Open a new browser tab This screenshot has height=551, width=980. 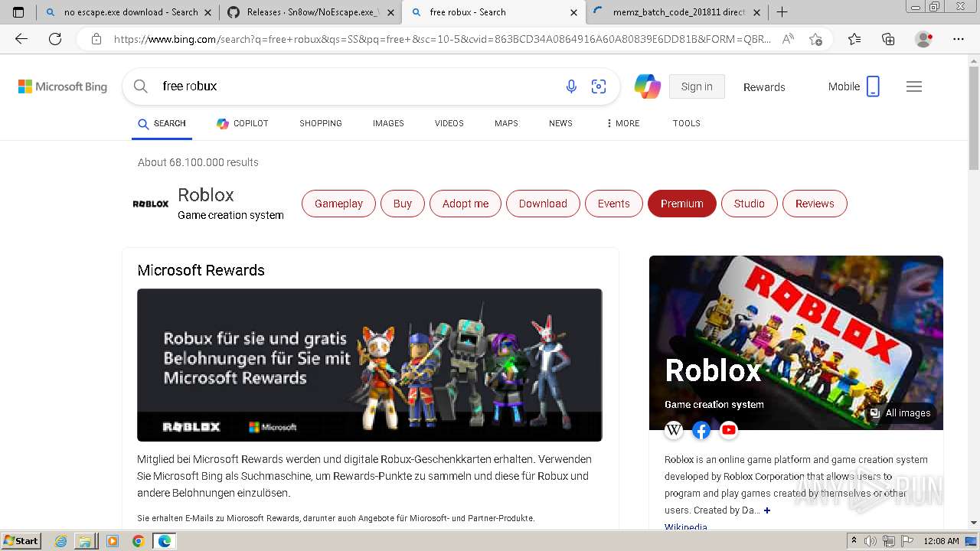tap(782, 12)
